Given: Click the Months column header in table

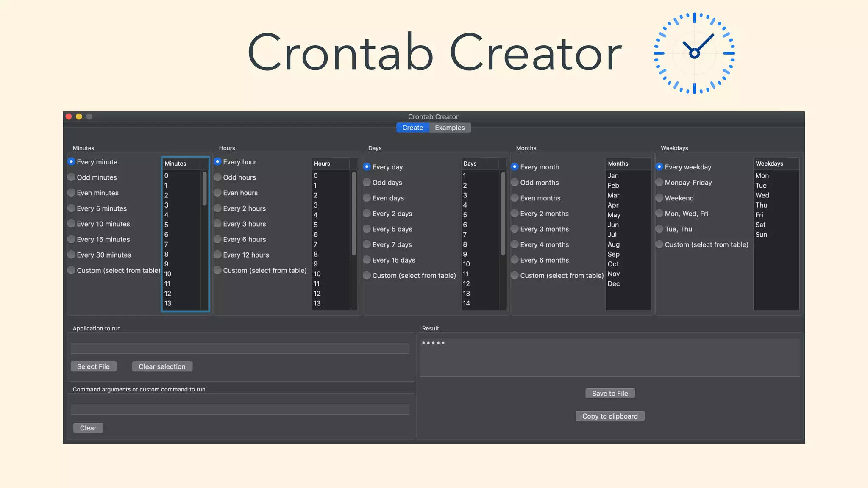Looking at the screenshot, I should (x=629, y=164).
